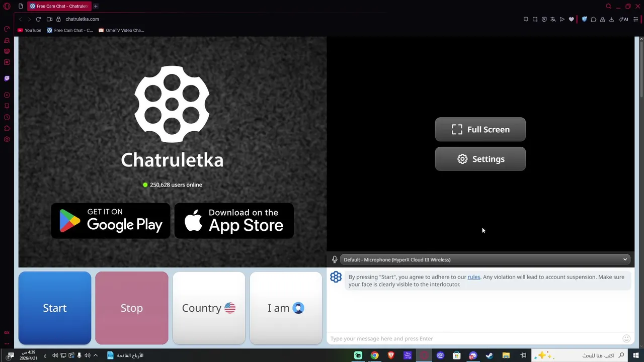Expand the microphone device dropdown
This screenshot has height=362, width=644.
486,259
